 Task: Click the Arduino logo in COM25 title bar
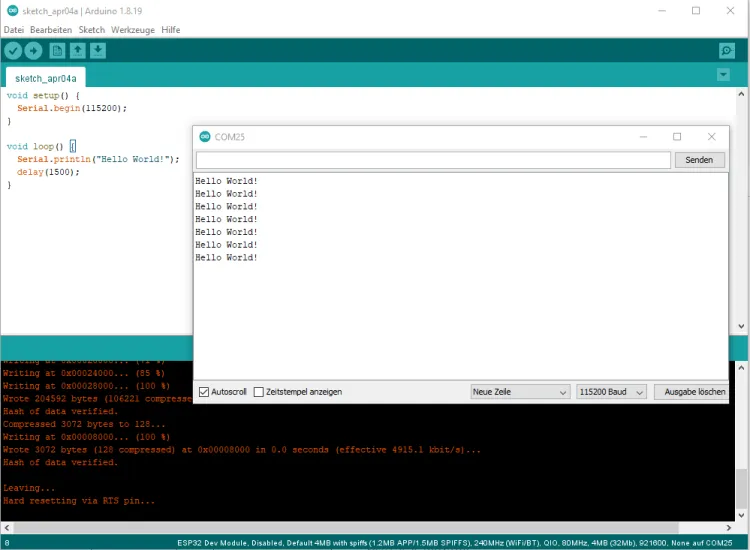point(205,137)
